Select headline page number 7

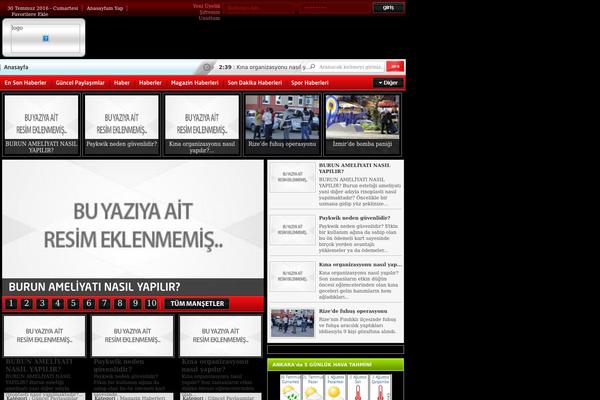[x=104, y=304]
